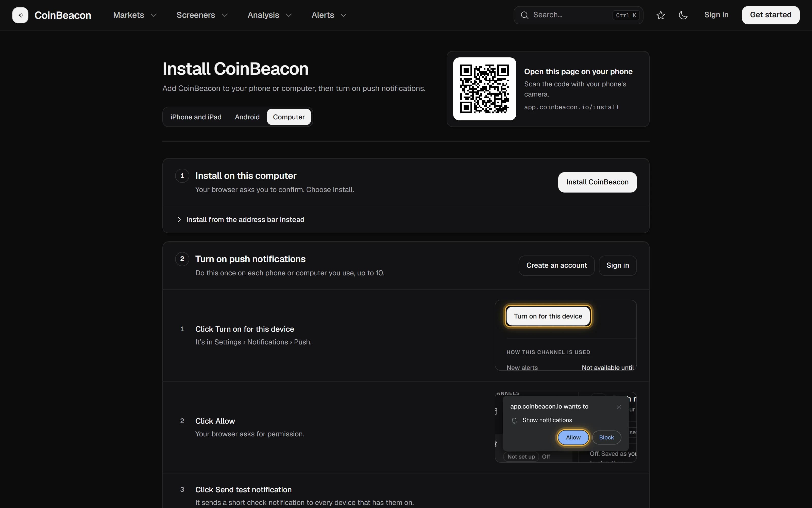Click the New alerts row label
This screenshot has width=812, height=508.
[522, 368]
